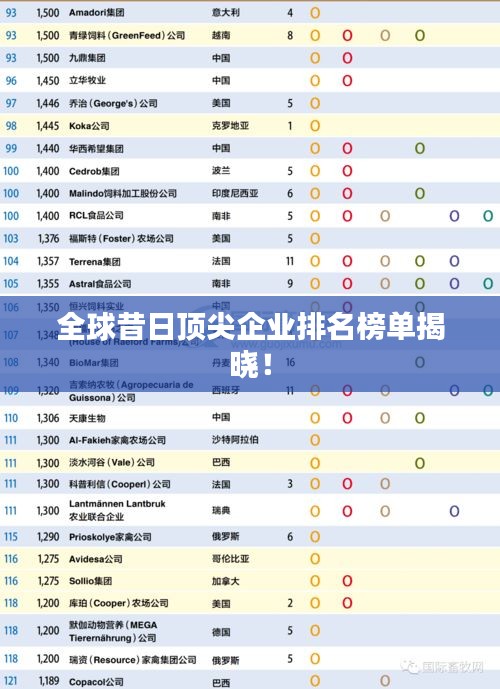The width and height of the screenshot is (500, 689).
Task: Click the 1,445 volume value
Action: pos(48,126)
